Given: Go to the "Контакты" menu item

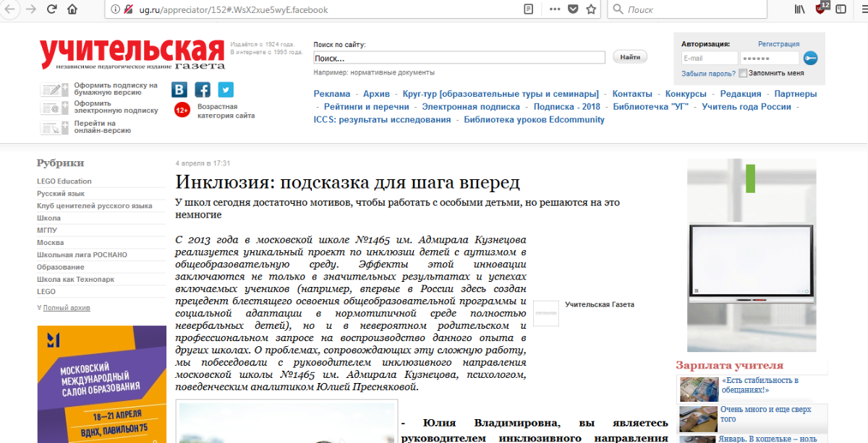Looking at the screenshot, I should pyautogui.click(x=631, y=94).
